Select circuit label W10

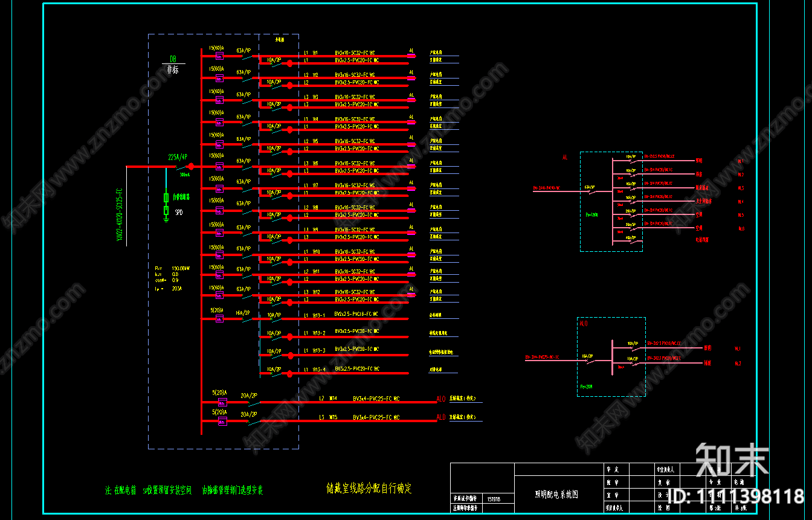click(317, 251)
